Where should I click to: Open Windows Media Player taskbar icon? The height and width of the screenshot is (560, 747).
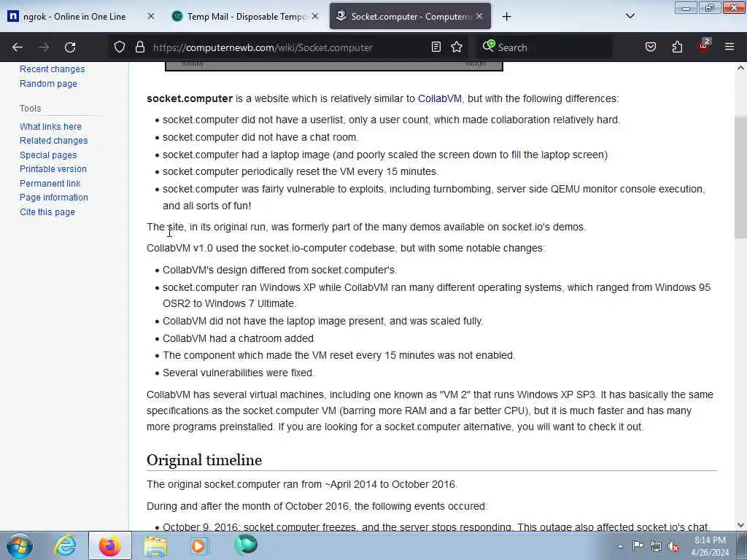(x=200, y=545)
